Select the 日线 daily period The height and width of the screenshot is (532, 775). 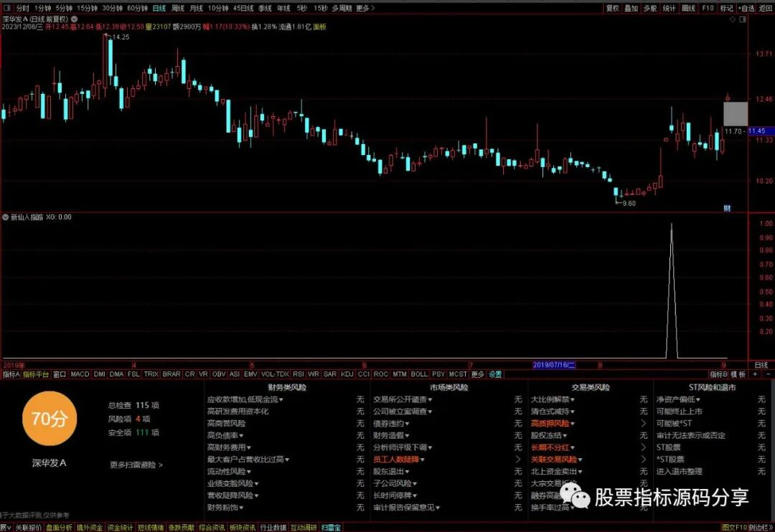pos(159,9)
